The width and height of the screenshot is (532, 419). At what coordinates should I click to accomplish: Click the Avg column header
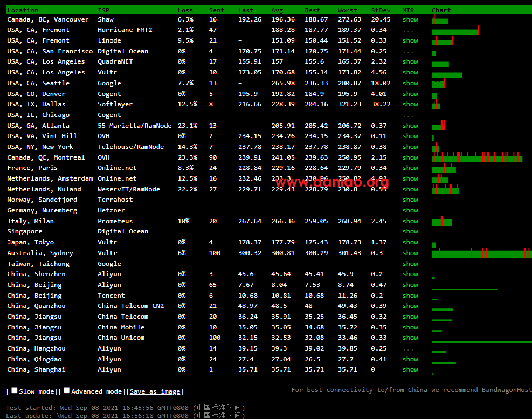tap(277, 10)
